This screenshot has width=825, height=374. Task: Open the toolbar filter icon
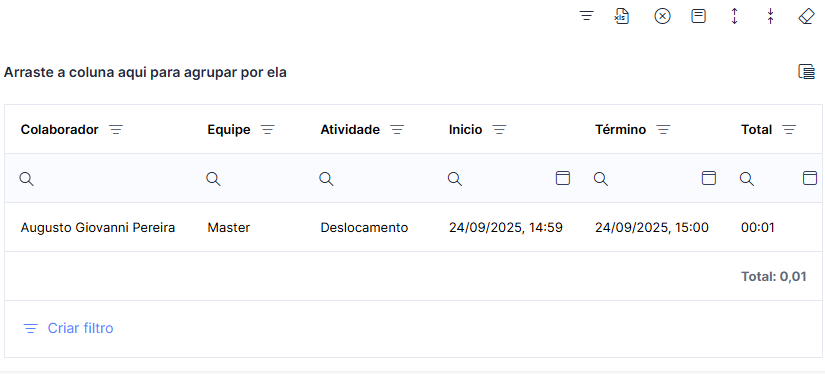pyautogui.click(x=586, y=16)
